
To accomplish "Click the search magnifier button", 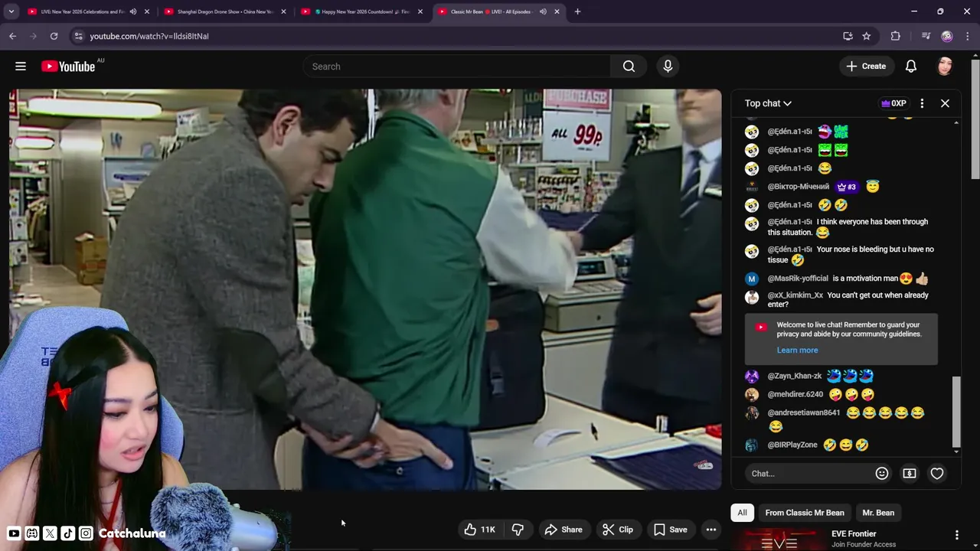I will tap(629, 67).
